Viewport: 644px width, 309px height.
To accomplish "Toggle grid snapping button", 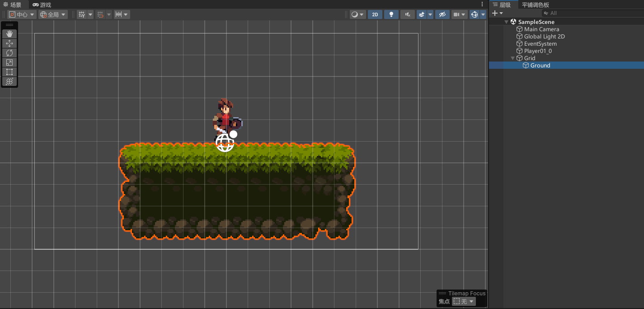I will point(100,14).
